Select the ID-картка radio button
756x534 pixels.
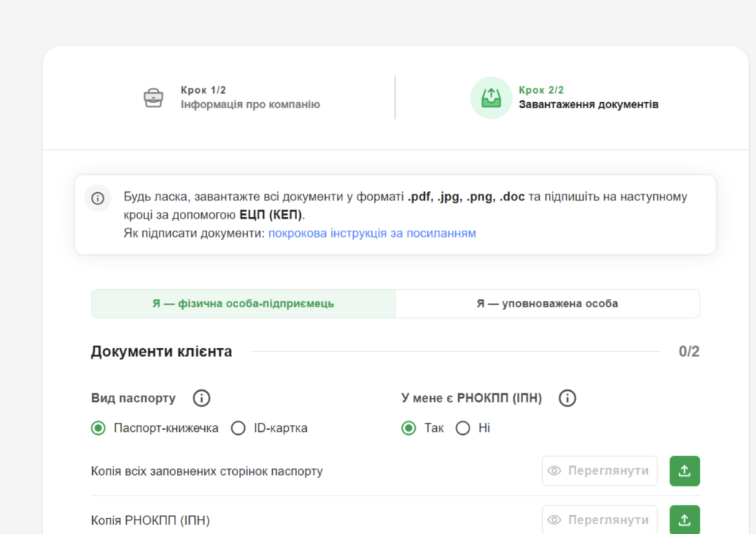click(x=238, y=428)
